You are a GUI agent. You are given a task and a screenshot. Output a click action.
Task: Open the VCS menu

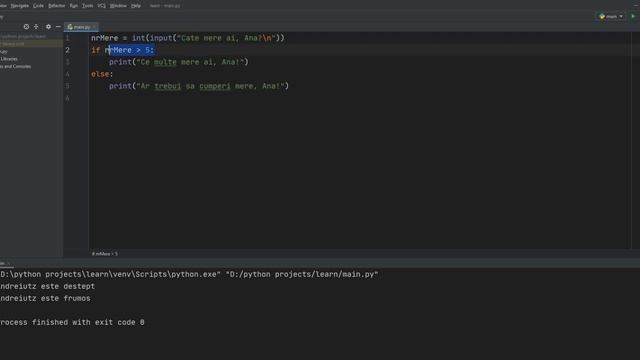click(x=101, y=6)
